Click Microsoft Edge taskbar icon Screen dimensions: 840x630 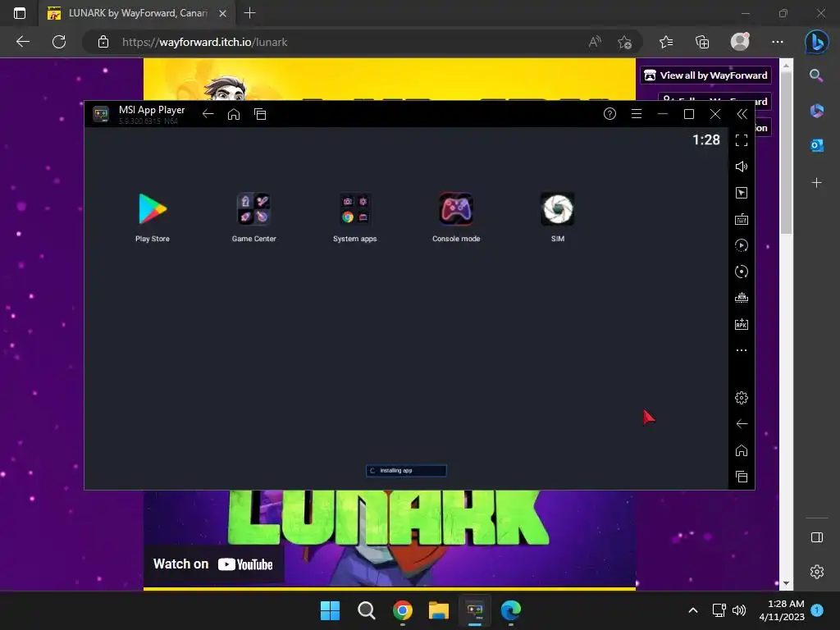pos(510,610)
